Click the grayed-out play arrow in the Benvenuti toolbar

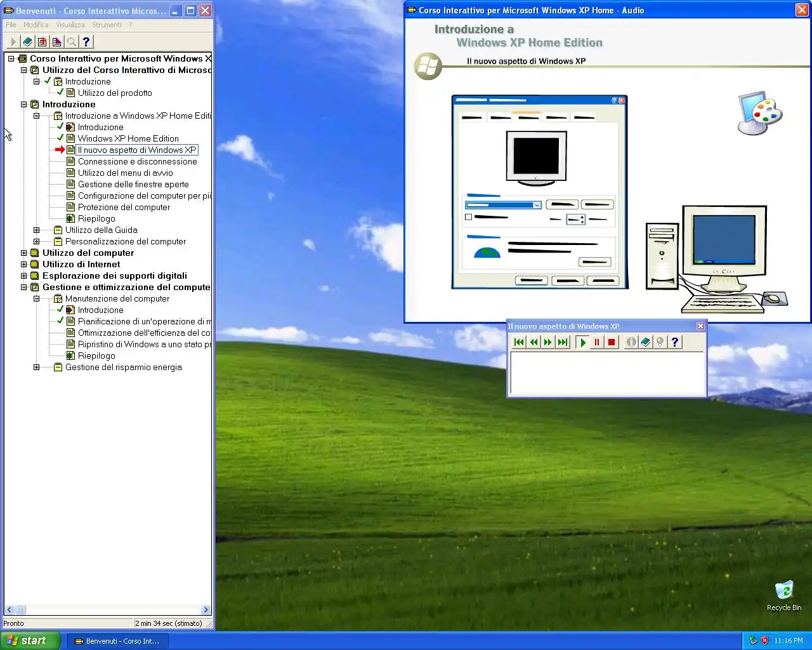13,42
